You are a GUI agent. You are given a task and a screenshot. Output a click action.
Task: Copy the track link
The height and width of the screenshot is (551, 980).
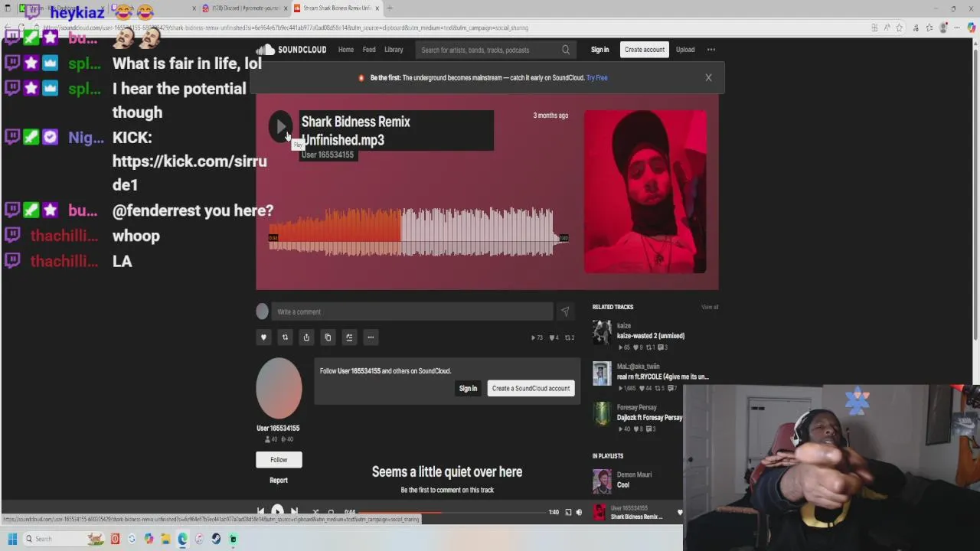pos(328,337)
